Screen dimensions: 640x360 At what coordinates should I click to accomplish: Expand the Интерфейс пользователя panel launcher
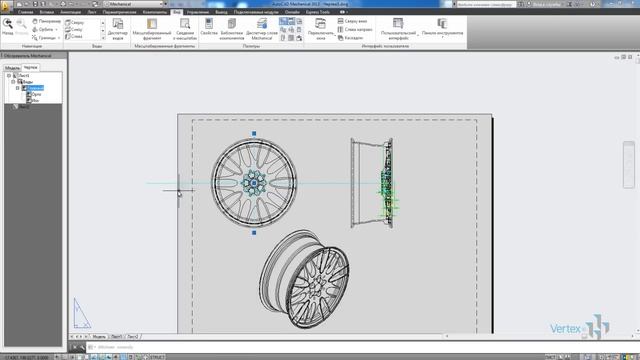[386, 46]
